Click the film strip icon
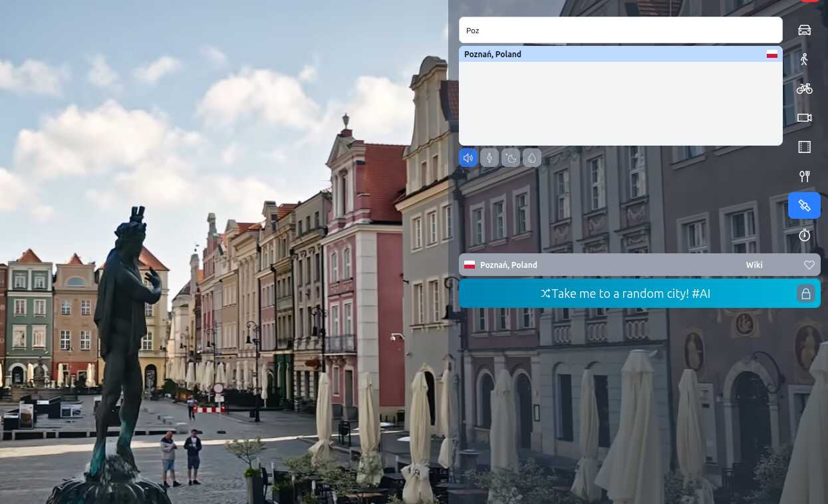 click(804, 147)
